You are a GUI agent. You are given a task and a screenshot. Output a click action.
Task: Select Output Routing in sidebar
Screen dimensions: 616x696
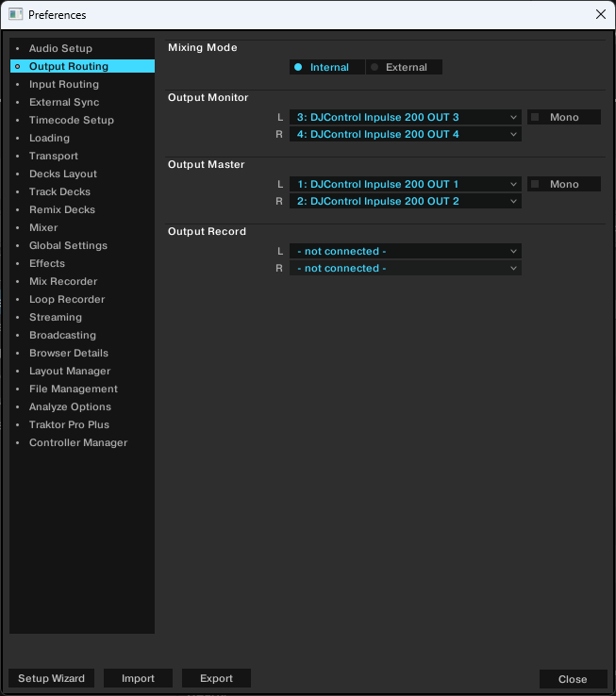coord(82,66)
